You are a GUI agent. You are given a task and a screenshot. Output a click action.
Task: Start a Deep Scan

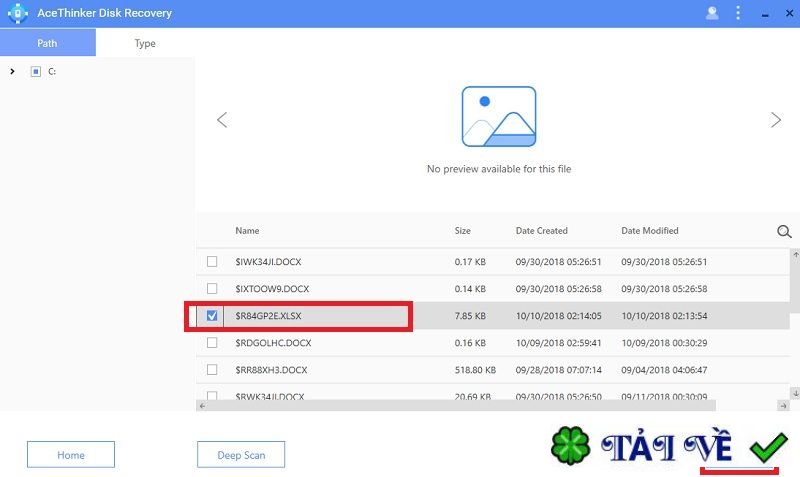(241, 455)
